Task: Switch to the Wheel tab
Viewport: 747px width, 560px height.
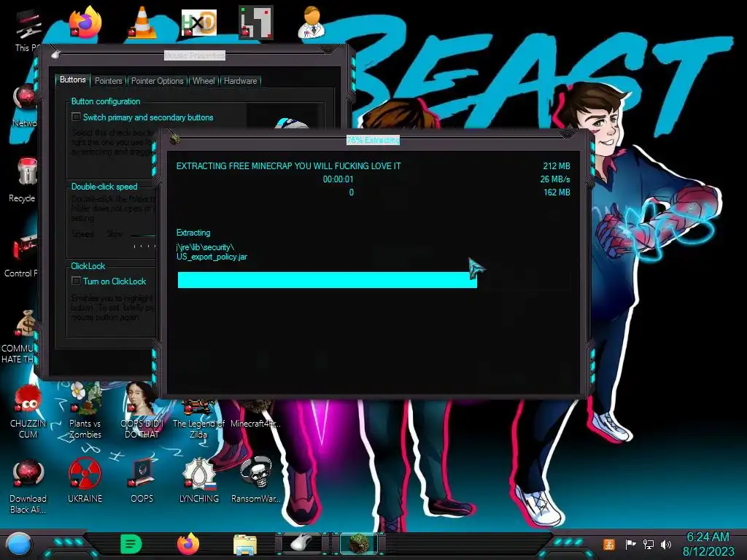Action: [x=204, y=80]
